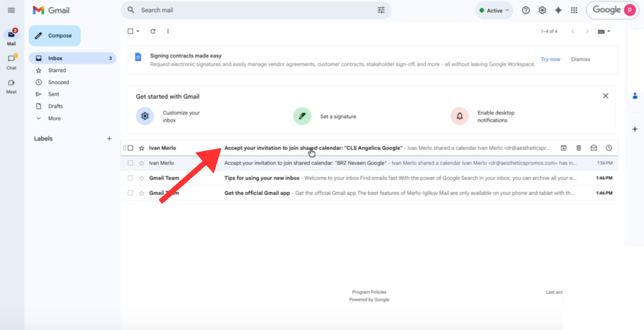Screen dimensions: 644x330
Task: Open the main menu hamburger icon
Action: coord(11,10)
